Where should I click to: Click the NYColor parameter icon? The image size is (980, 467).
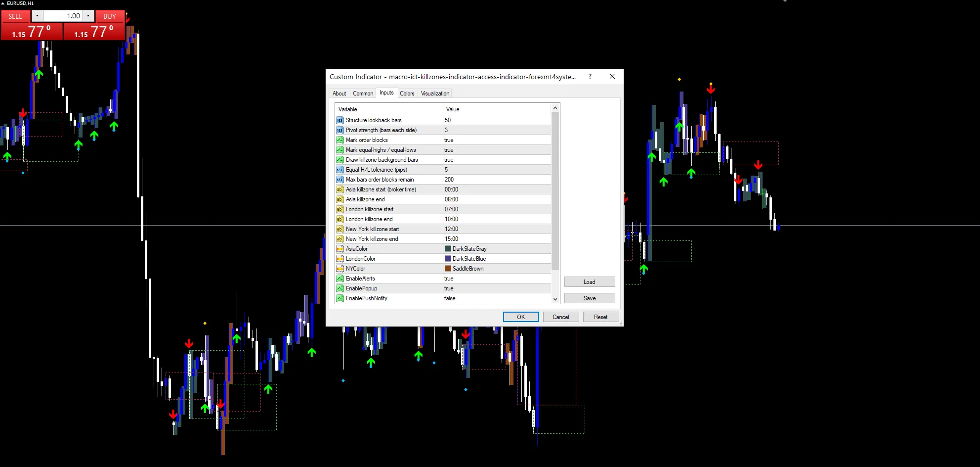pos(340,269)
